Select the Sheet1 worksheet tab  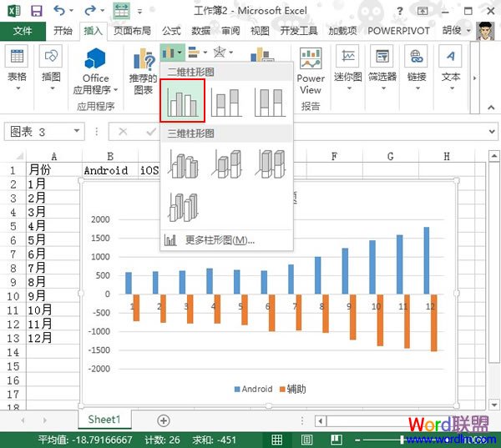coord(104,420)
